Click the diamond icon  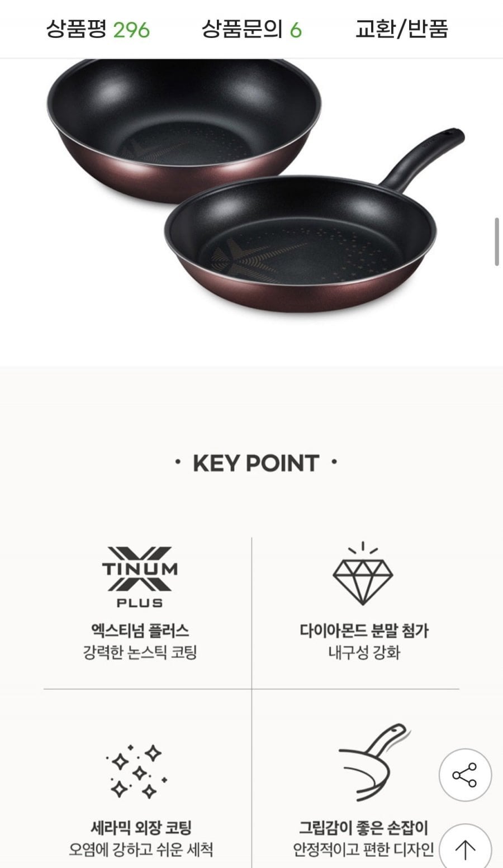tap(363, 573)
